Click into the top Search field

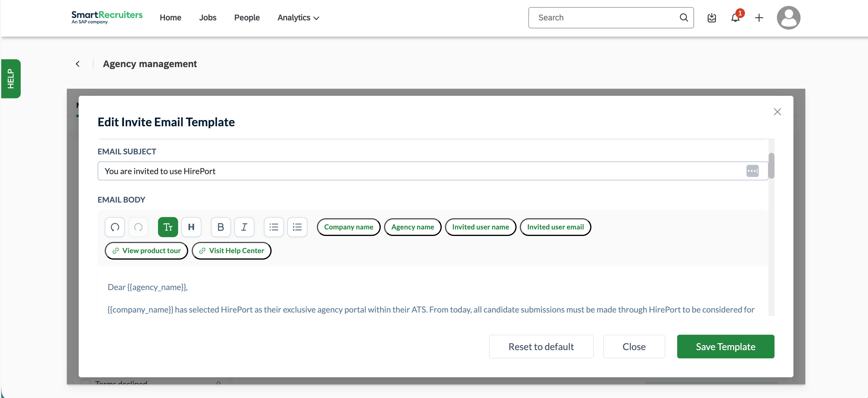(611, 17)
